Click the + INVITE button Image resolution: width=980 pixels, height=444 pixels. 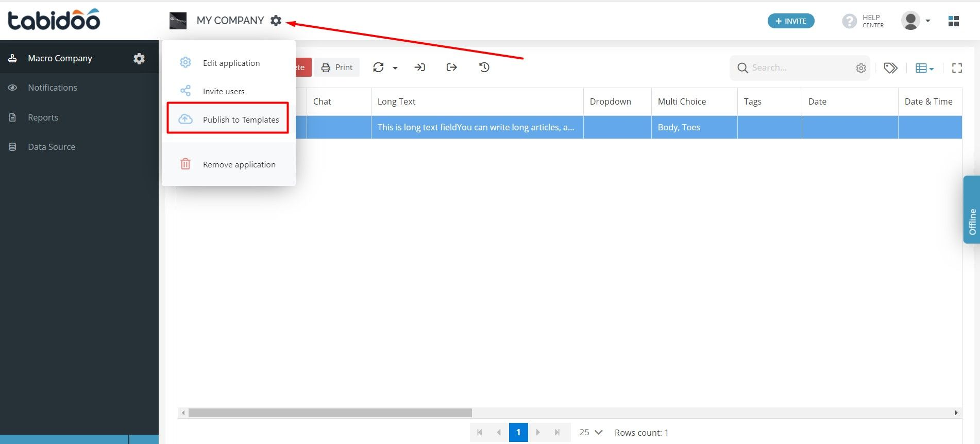791,21
